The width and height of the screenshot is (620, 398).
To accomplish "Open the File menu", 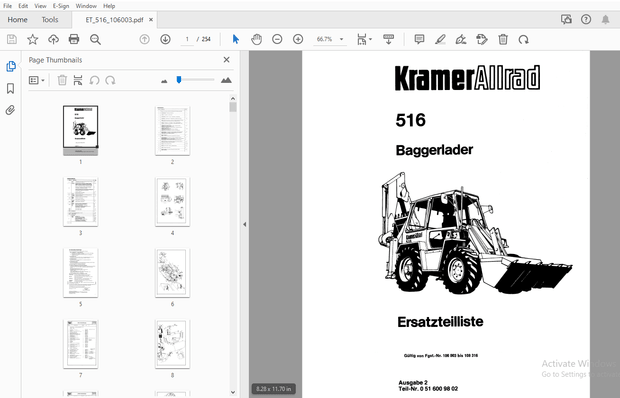I will 7,6.
